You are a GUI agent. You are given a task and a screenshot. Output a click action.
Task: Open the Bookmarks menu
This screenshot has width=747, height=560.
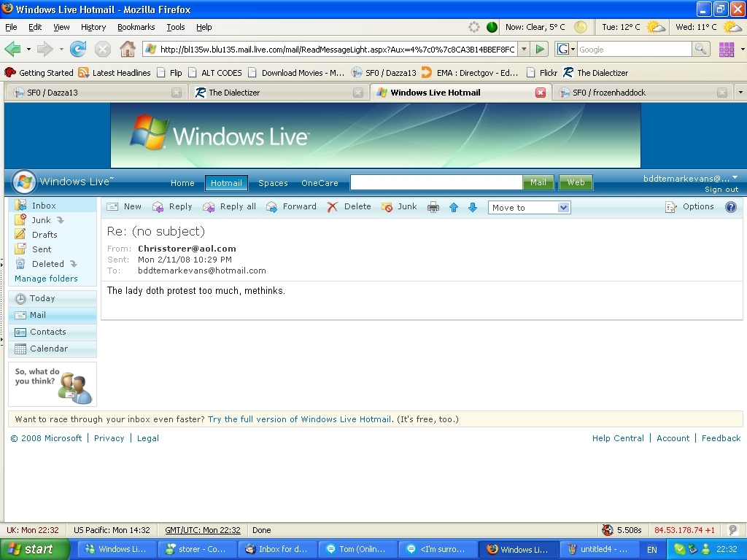[136, 27]
